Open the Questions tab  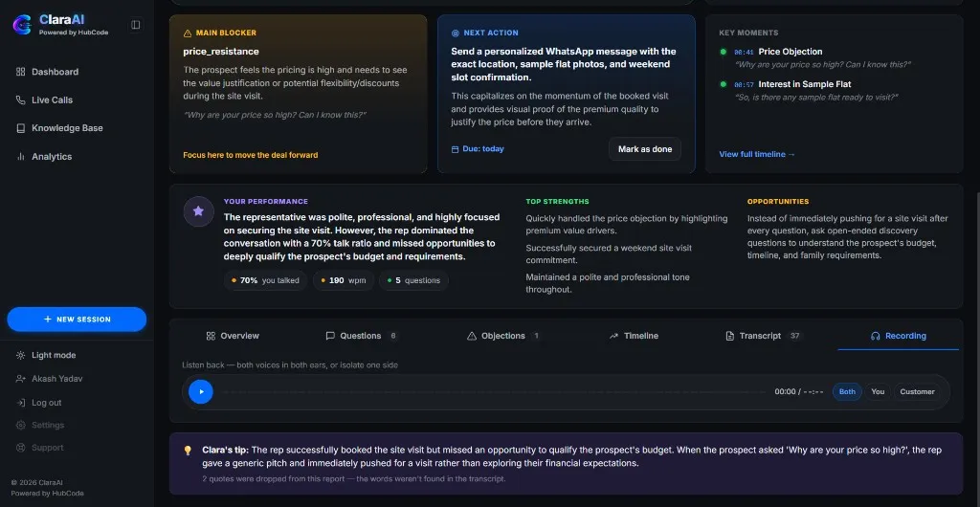361,336
